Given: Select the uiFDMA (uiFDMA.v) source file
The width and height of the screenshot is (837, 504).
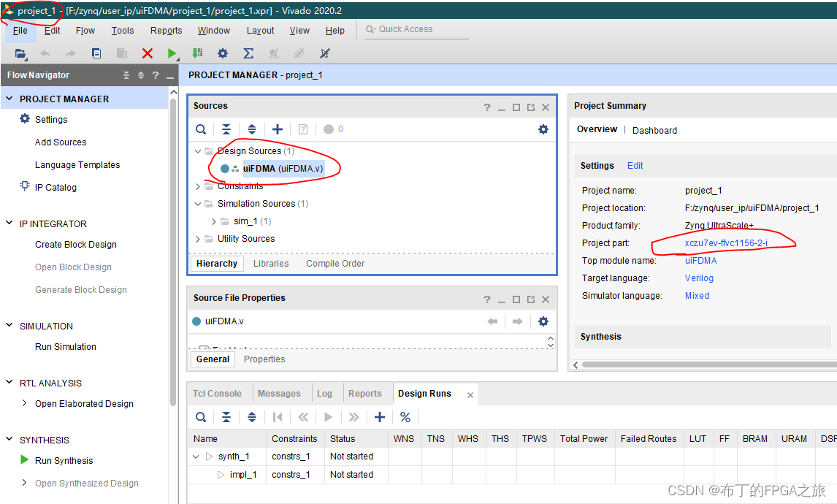Looking at the screenshot, I should coord(283,169).
